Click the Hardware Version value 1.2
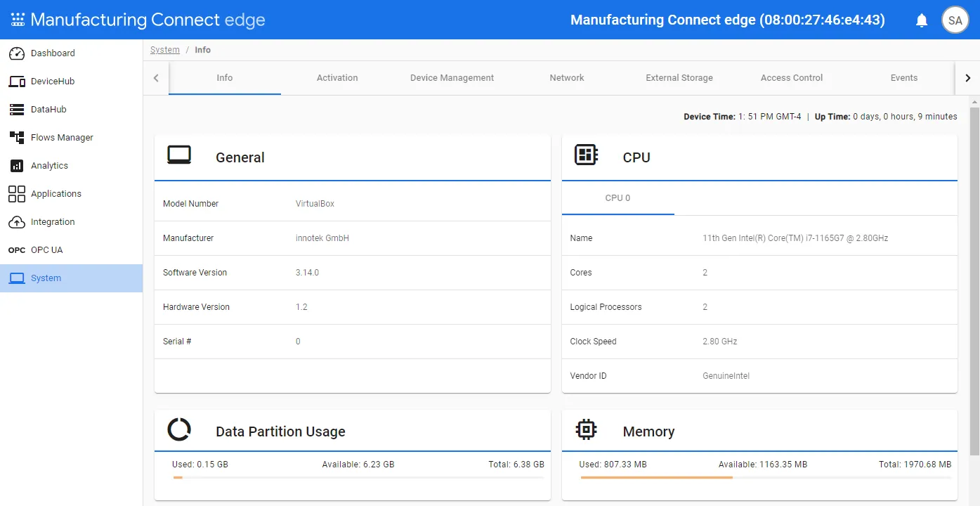 [301, 307]
